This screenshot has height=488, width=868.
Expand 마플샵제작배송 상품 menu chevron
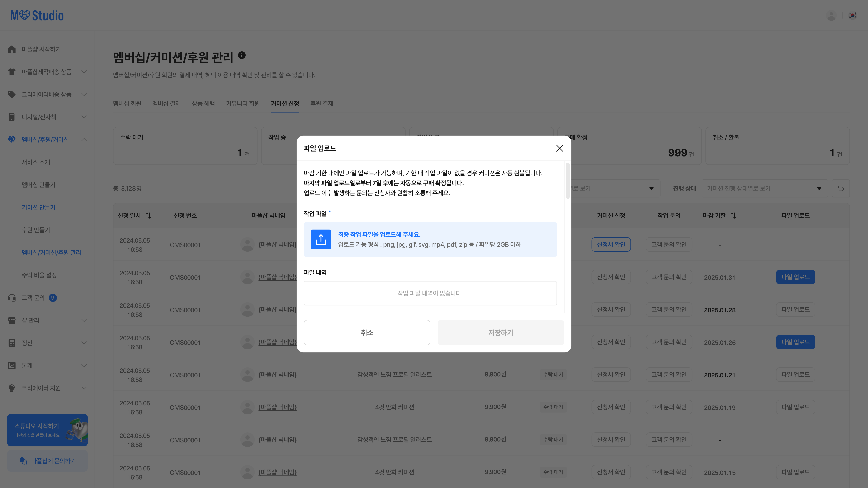click(x=84, y=72)
